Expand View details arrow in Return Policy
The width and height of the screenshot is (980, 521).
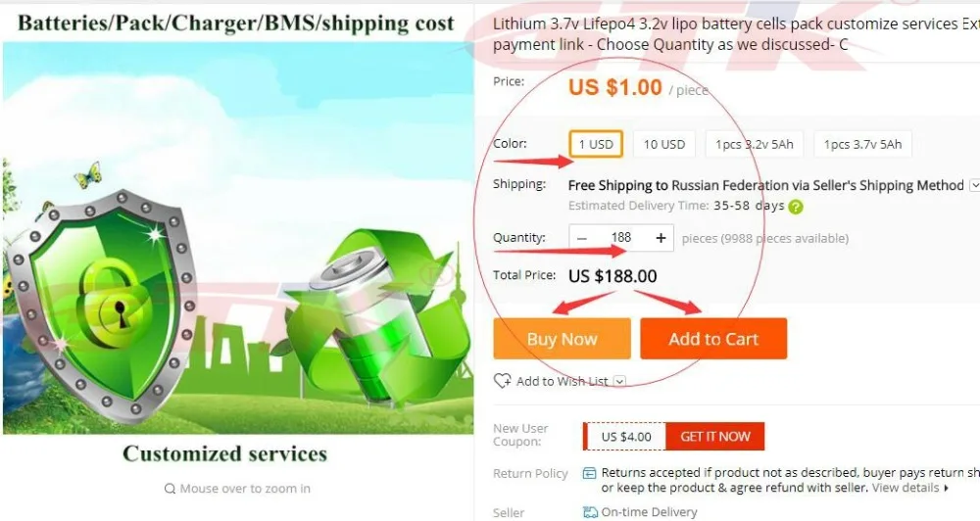coord(947,488)
